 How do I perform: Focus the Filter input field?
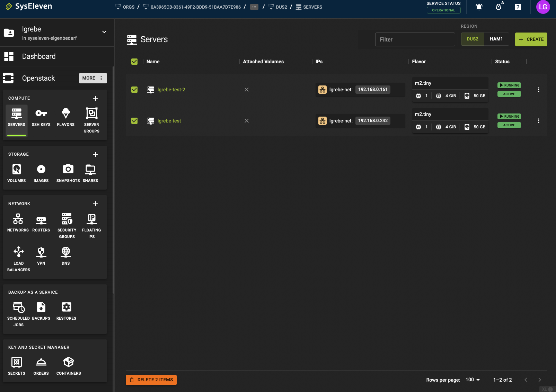click(415, 39)
